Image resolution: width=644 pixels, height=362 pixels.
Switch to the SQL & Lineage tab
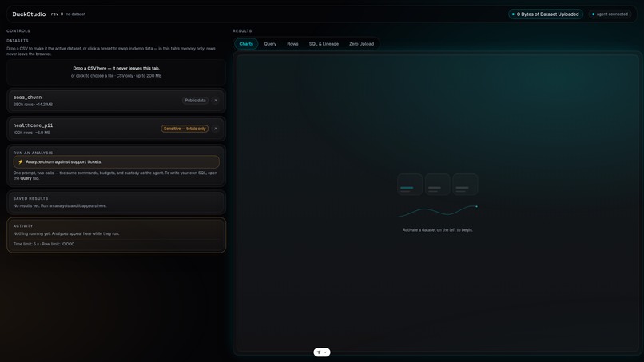(x=324, y=44)
